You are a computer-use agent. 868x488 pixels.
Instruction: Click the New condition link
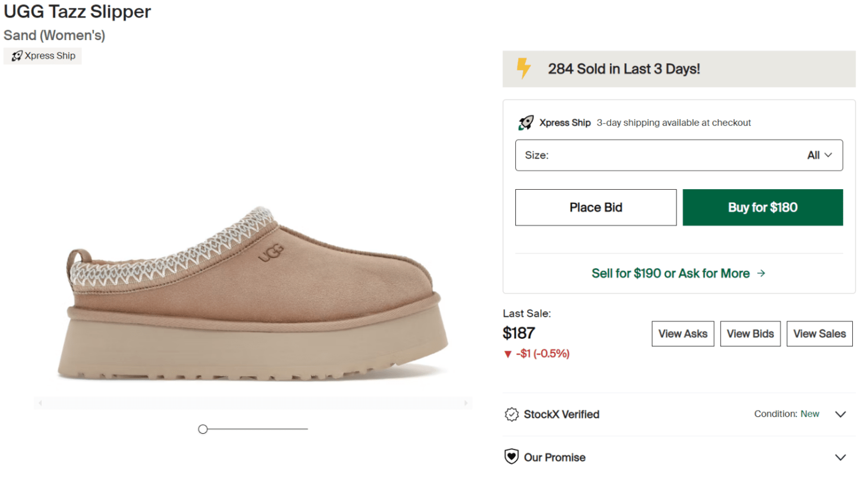coord(809,413)
